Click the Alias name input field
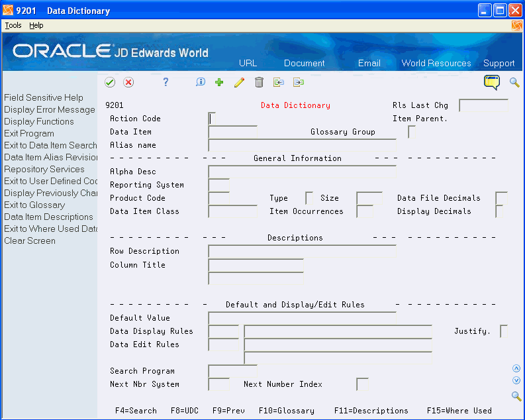 [x=302, y=145]
